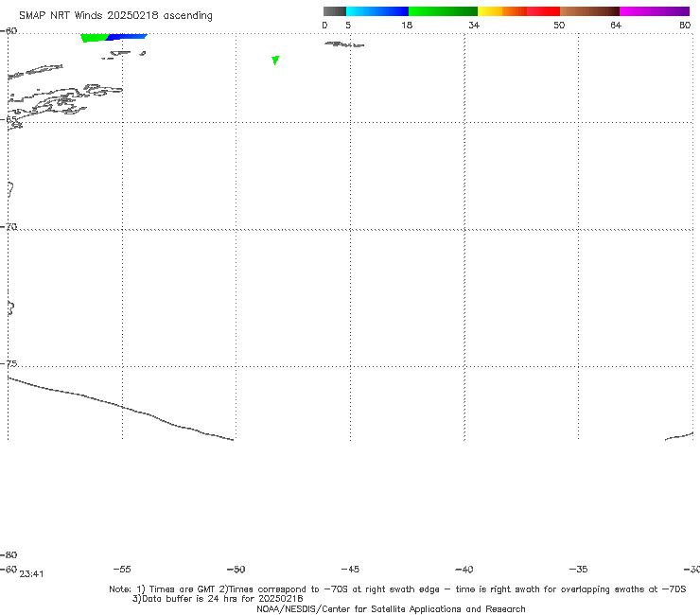
Task: Select the gray segment of the color bar
Action: [x=335, y=11]
